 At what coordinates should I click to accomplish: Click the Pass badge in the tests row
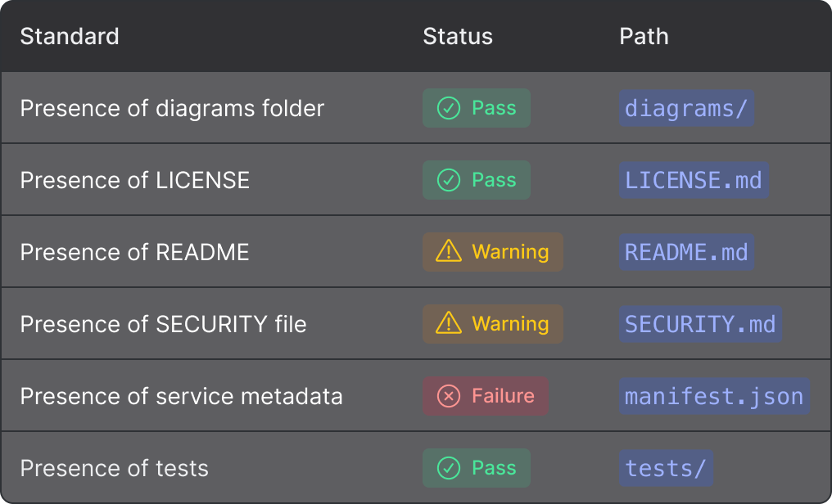point(476,467)
